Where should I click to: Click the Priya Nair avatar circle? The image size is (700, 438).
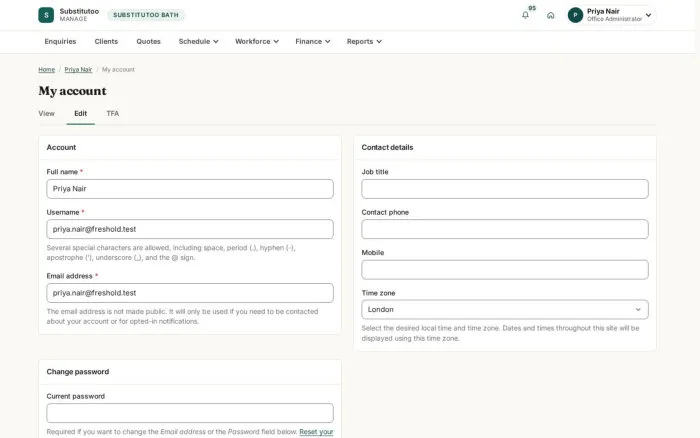tap(575, 15)
